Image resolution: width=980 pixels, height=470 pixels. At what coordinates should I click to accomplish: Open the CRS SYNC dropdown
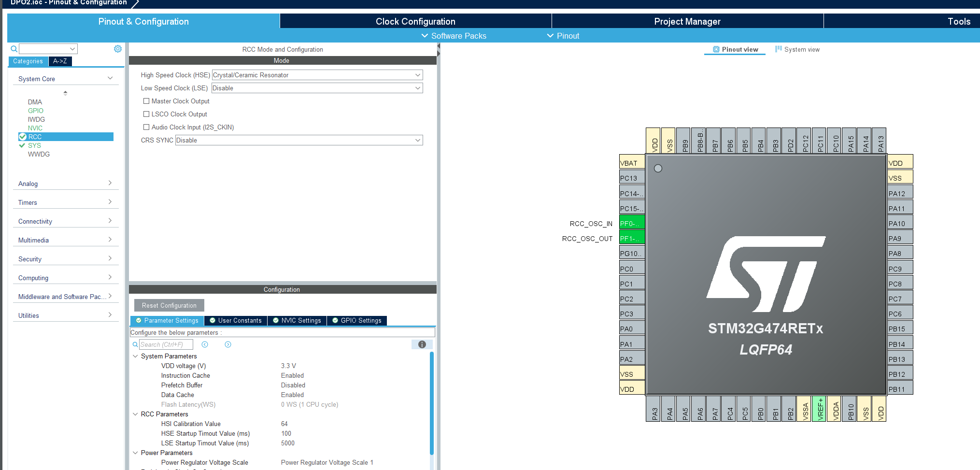[298, 140]
